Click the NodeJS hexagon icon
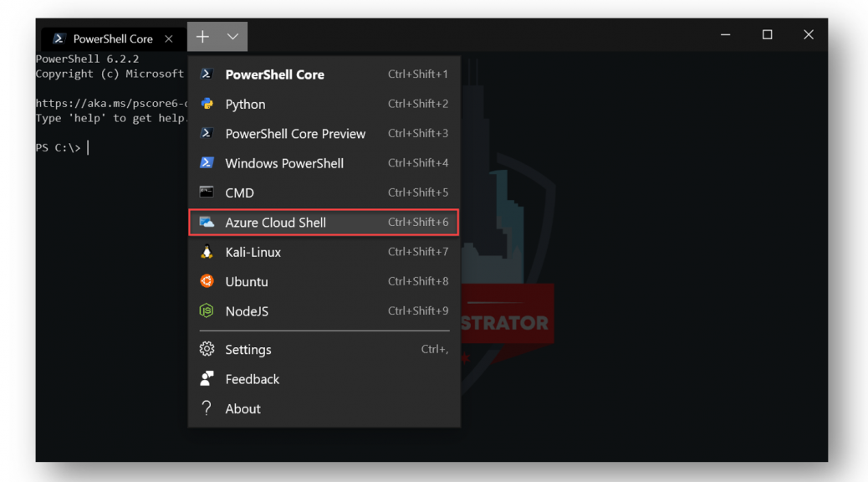868x482 pixels. tap(207, 310)
